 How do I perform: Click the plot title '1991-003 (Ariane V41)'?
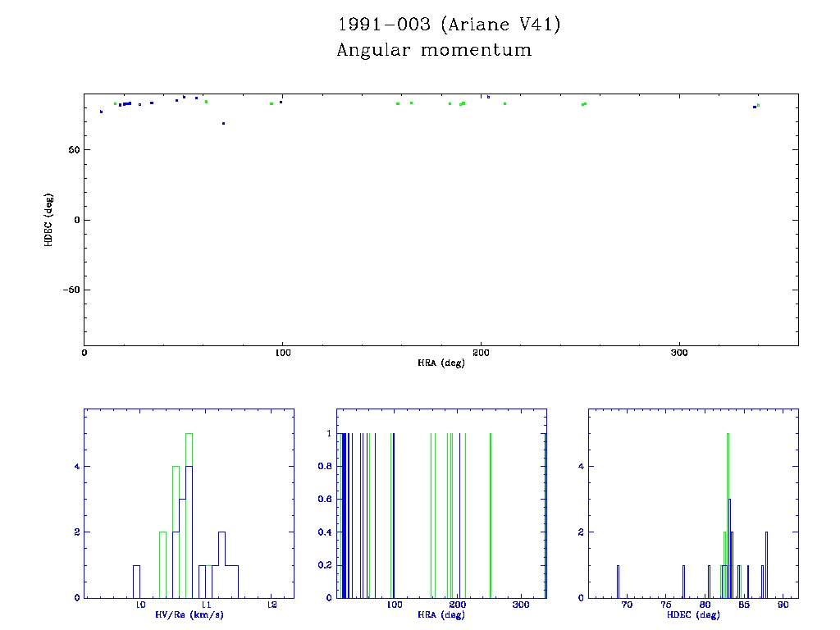pos(449,25)
